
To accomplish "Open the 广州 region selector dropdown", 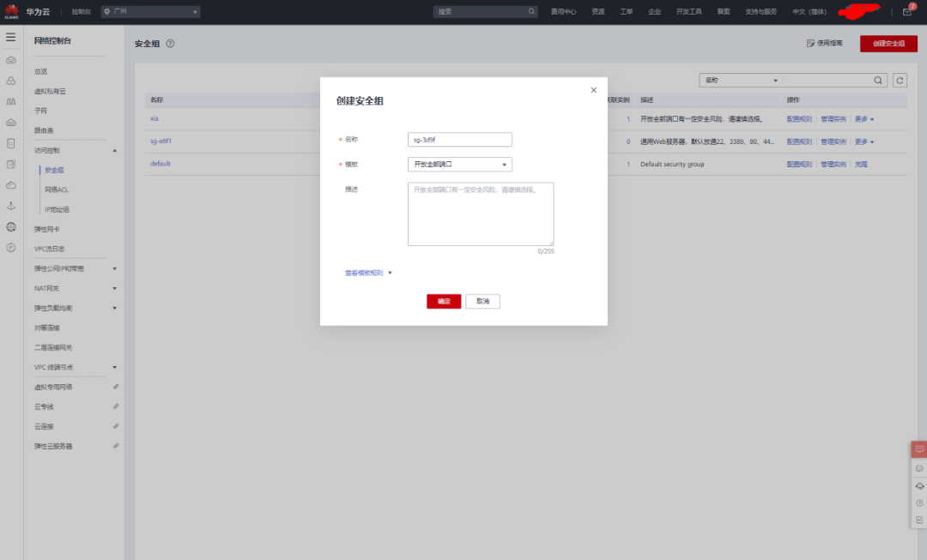I will 151,11.
